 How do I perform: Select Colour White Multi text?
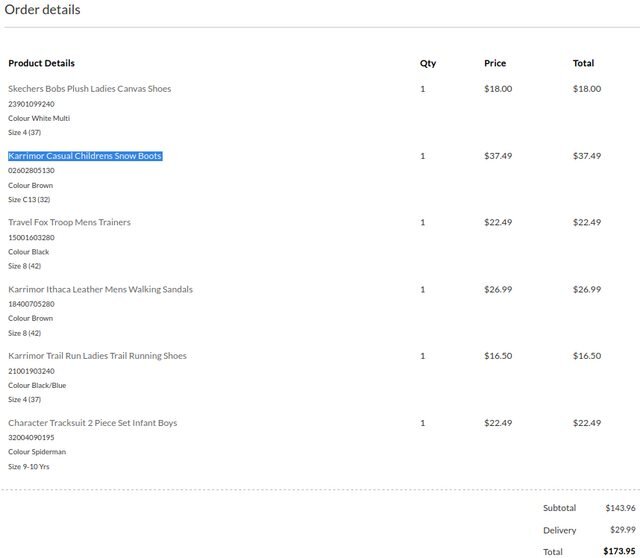click(x=39, y=118)
